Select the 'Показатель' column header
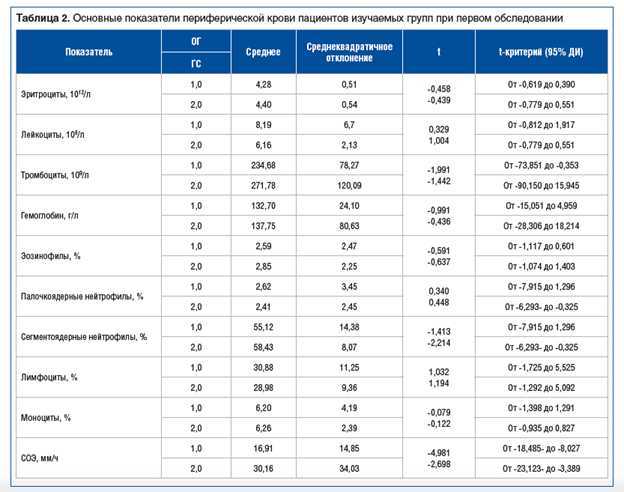The width and height of the screenshot is (624, 492). [89, 52]
